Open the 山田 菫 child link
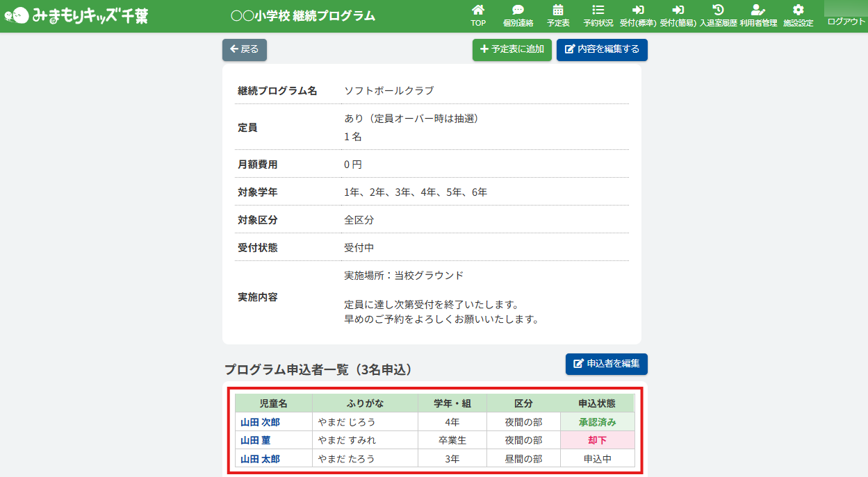The width and height of the screenshot is (868, 477). point(255,440)
